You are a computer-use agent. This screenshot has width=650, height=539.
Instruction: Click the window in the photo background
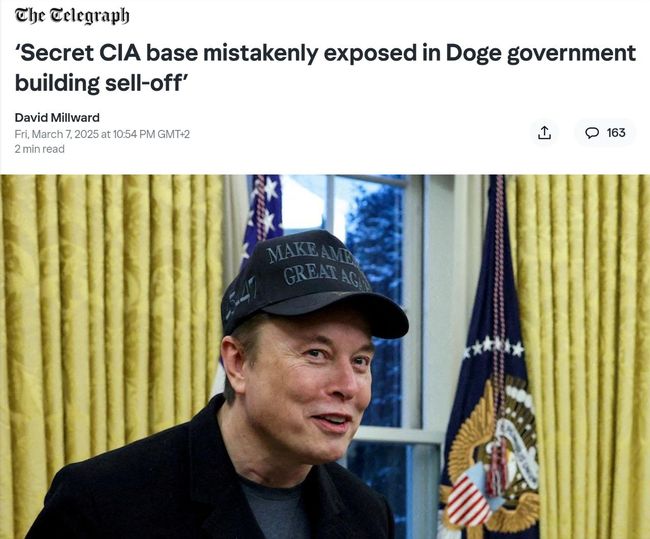pos(375,230)
